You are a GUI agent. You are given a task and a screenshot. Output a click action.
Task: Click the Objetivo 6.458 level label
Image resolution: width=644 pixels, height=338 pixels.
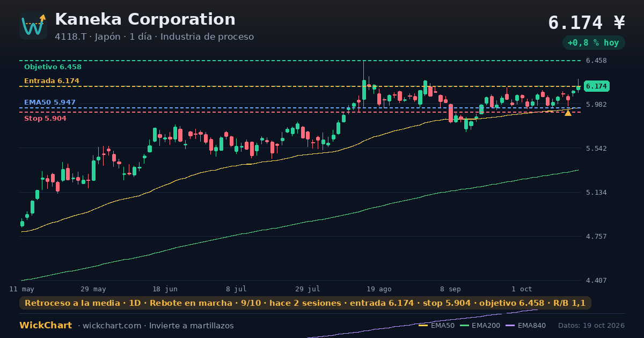tap(53, 67)
